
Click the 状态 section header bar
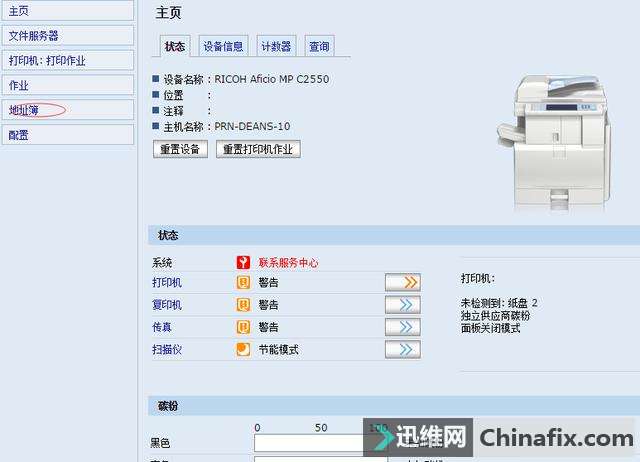(394, 235)
